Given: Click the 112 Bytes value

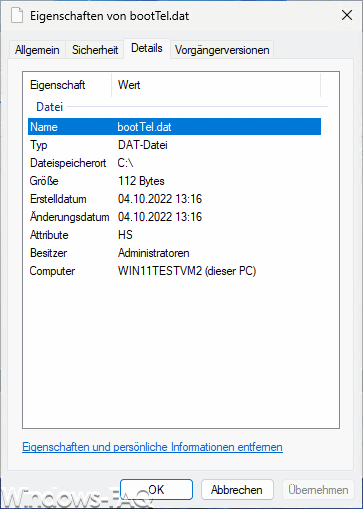Looking at the screenshot, I should 141,181.
